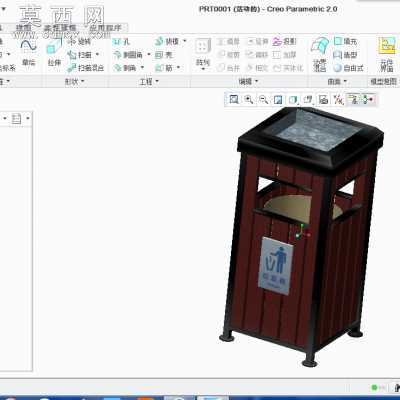The height and width of the screenshot is (400, 400).
Task: Open the View Manager icon
Action: coord(323,99)
